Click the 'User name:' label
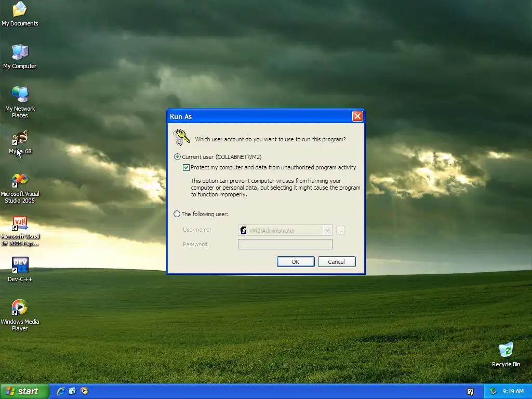The image size is (532, 399). tap(197, 230)
